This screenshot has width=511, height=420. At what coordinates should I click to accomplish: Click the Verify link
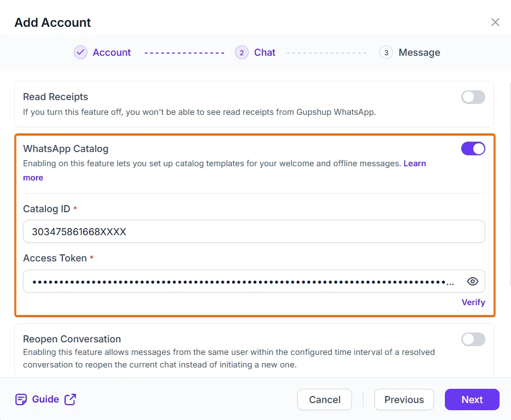click(473, 302)
